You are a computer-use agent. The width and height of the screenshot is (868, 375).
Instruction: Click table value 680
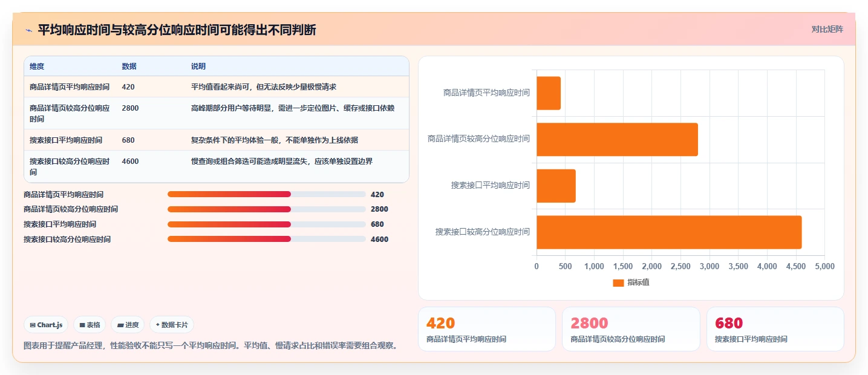pos(128,140)
